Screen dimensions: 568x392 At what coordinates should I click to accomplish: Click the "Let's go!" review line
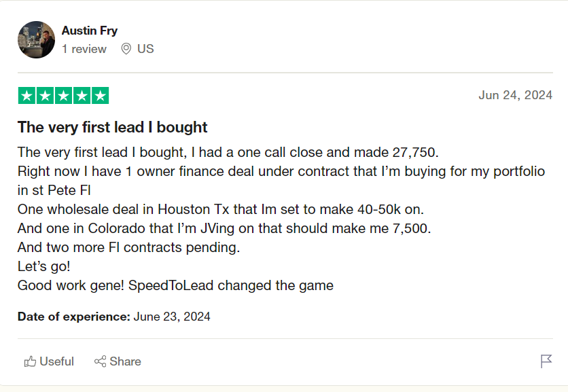[x=44, y=266]
